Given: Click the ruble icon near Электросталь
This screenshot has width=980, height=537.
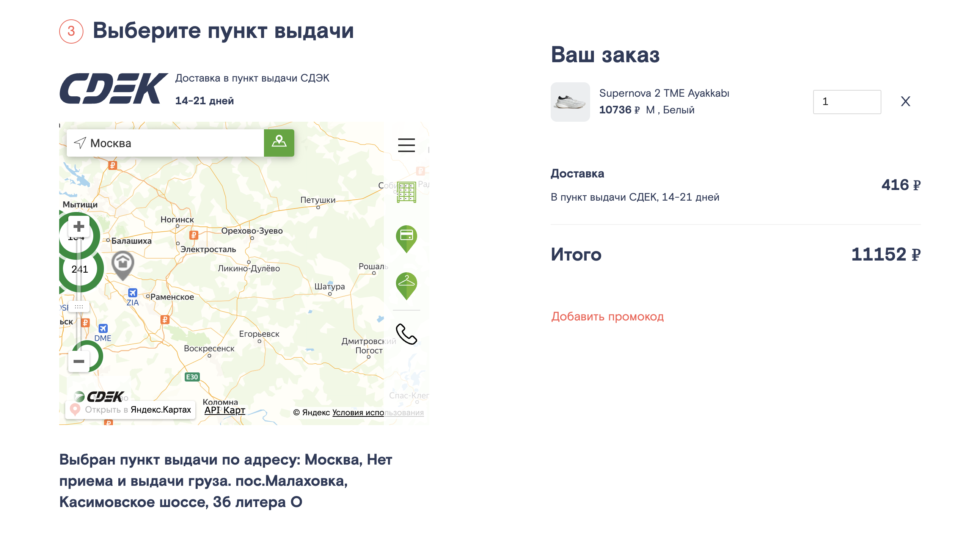Looking at the screenshot, I should pyautogui.click(x=194, y=235).
